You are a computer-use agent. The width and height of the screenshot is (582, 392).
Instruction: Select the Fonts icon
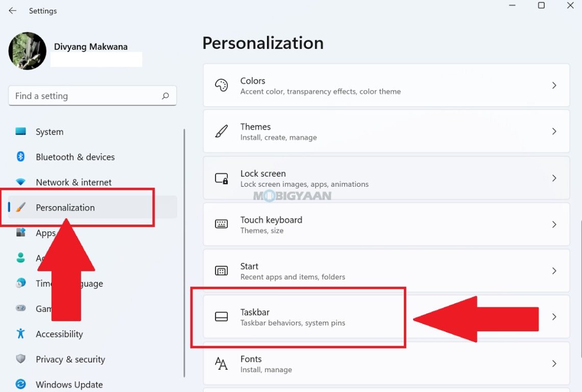[221, 363]
